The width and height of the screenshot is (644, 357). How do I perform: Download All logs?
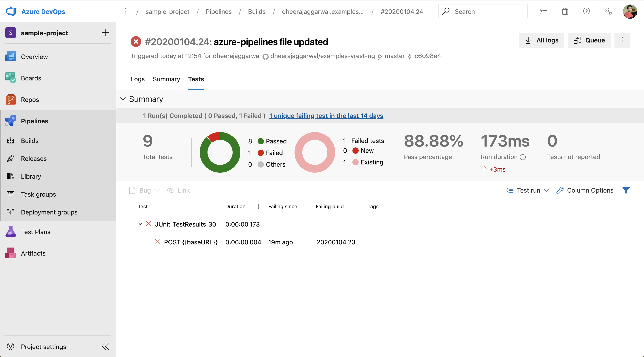pos(542,40)
